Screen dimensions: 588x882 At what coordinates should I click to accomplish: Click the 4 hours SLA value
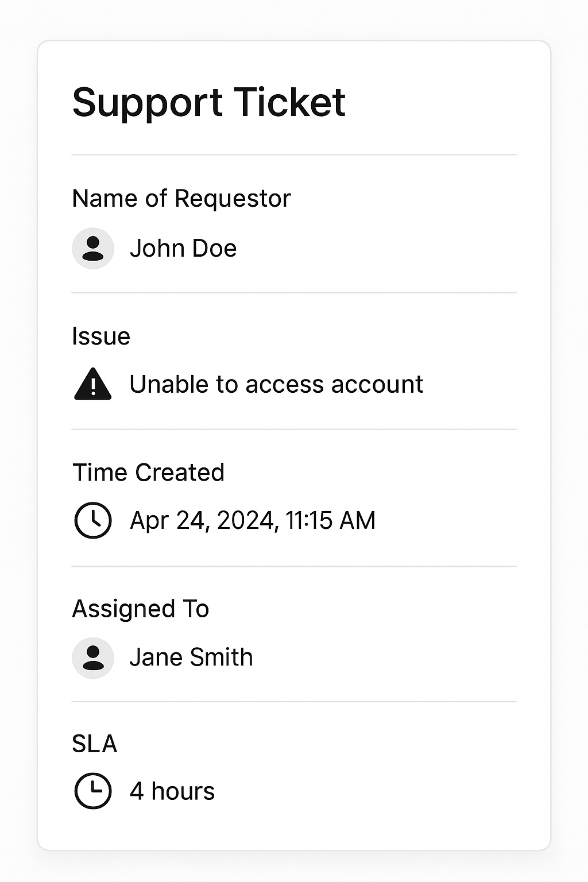(172, 791)
